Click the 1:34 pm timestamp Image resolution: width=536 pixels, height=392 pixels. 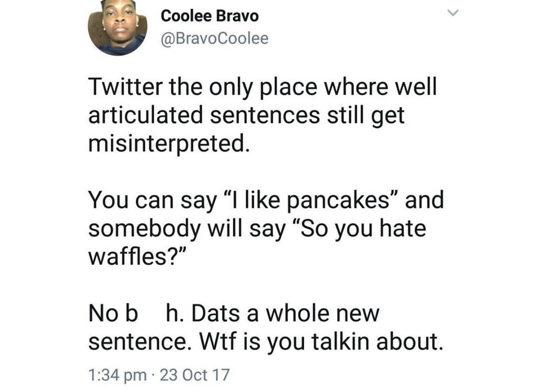coord(117,374)
